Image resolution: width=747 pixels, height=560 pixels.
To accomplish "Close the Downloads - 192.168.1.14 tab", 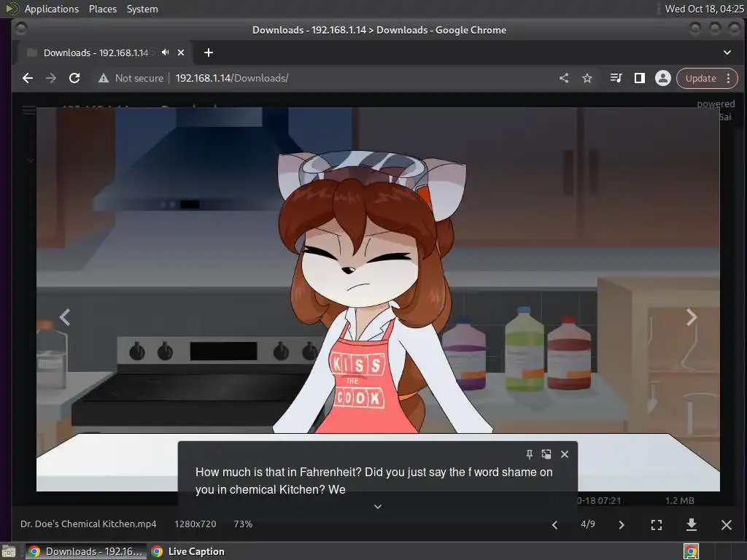I will [181, 52].
